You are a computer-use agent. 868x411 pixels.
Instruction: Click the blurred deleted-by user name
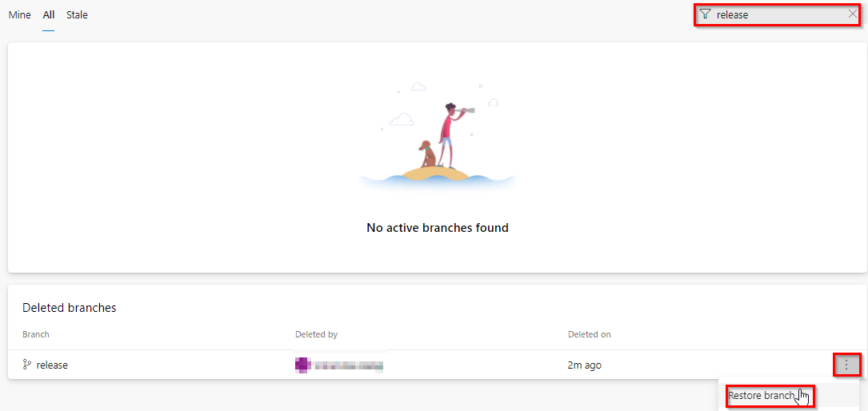click(350, 365)
